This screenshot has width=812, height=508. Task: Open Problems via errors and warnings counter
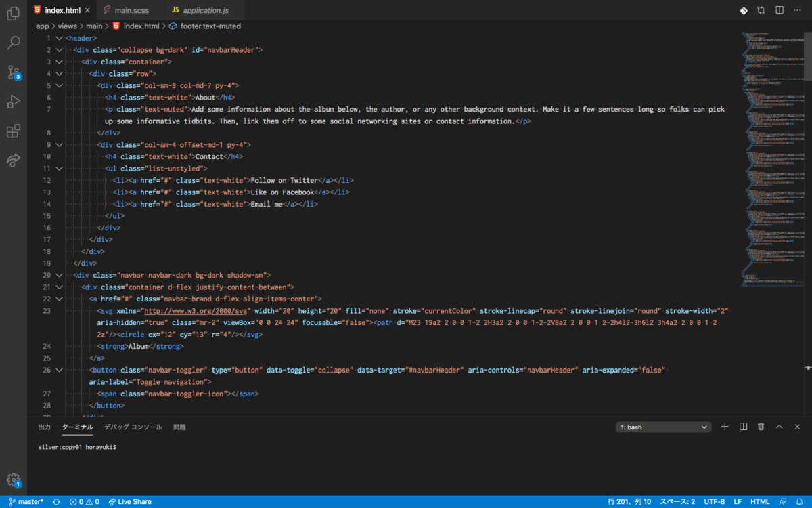(x=85, y=502)
